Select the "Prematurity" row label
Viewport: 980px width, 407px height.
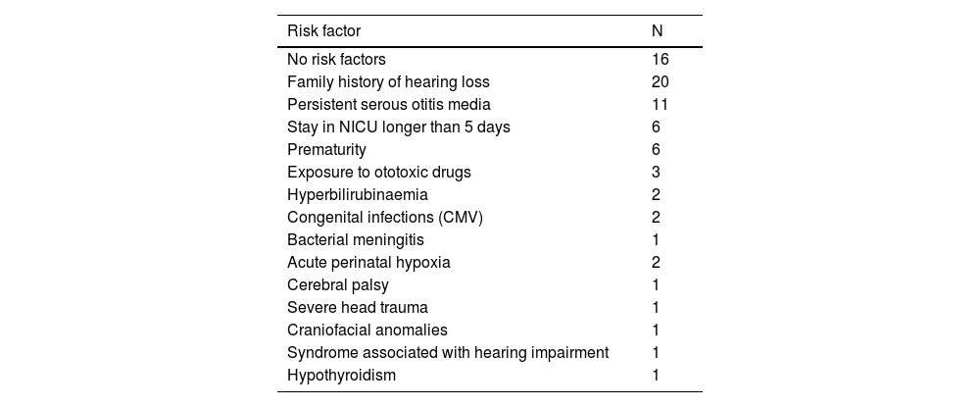(326, 150)
